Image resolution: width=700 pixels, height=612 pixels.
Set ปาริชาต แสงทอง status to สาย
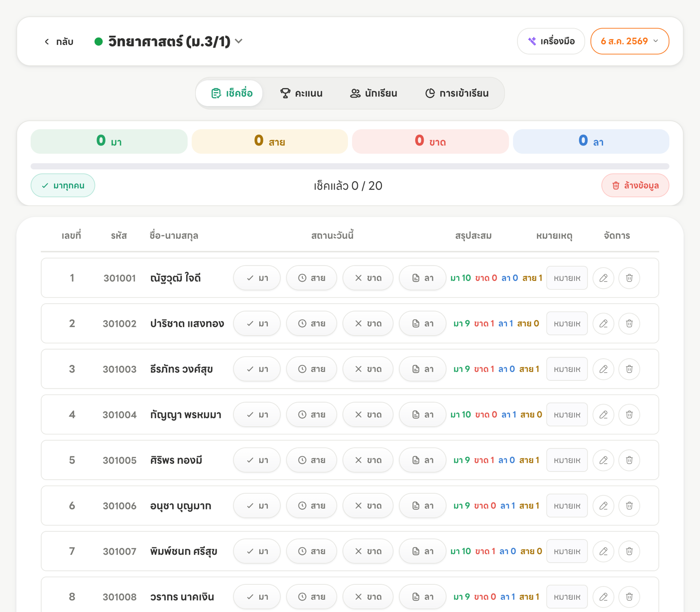[312, 323]
